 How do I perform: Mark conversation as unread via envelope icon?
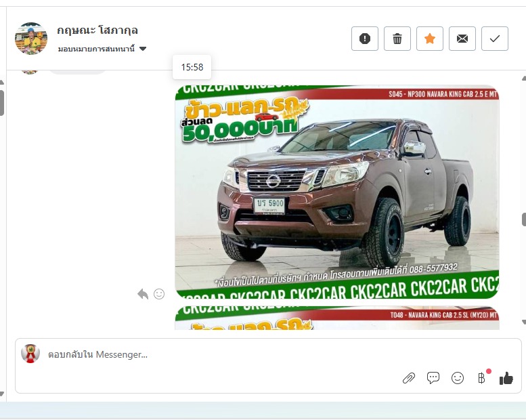click(x=462, y=39)
